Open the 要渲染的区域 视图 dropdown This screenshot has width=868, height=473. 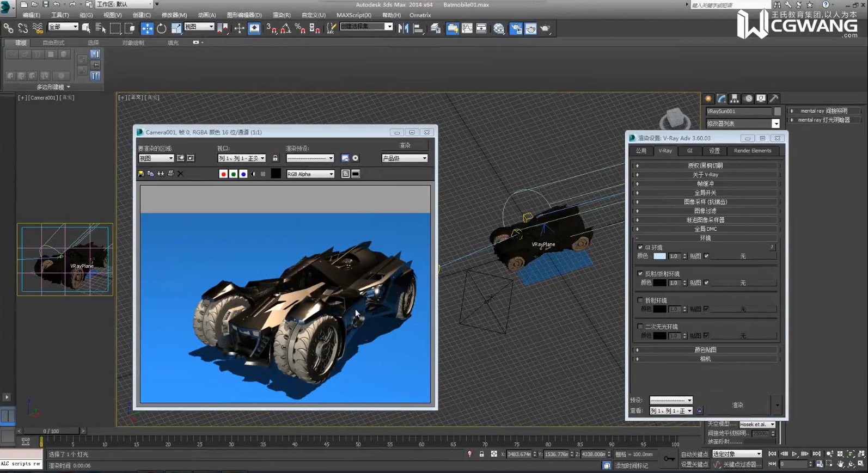[x=156, y=158]
